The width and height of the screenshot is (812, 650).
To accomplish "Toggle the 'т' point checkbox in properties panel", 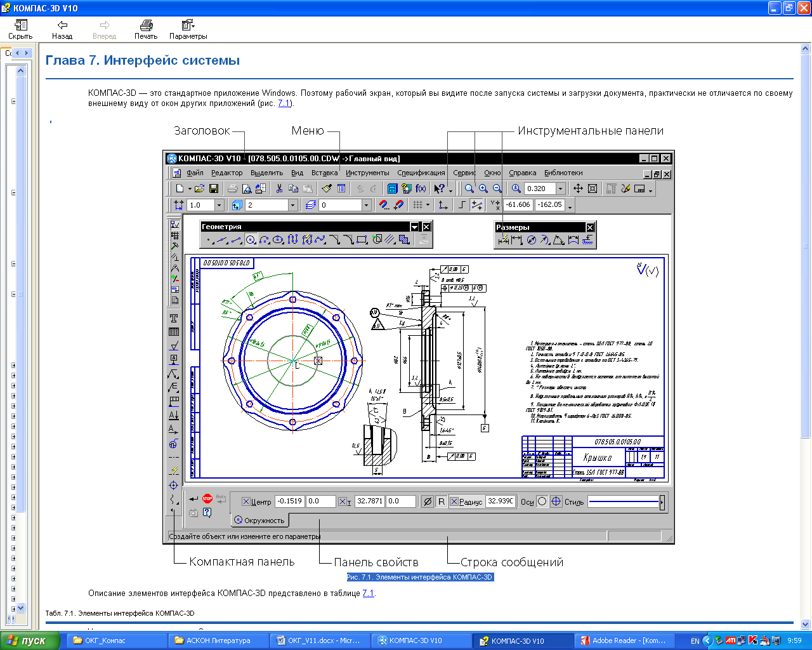I will [x=341, y=501].
